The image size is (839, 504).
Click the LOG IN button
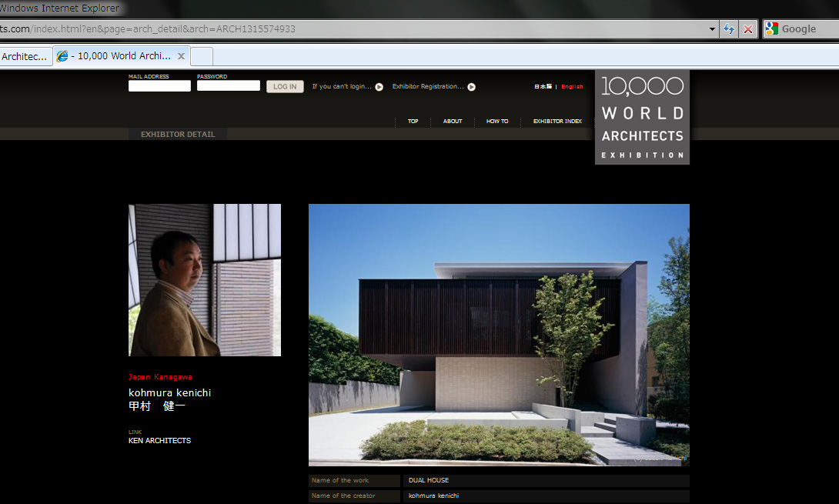(285, 87)
